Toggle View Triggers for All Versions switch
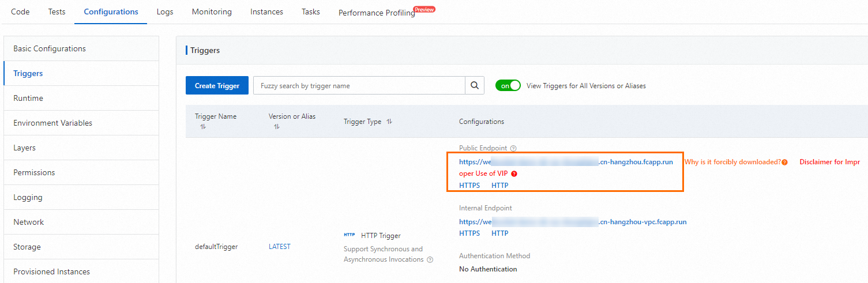 pyautogui.click(x=508, y=85)
